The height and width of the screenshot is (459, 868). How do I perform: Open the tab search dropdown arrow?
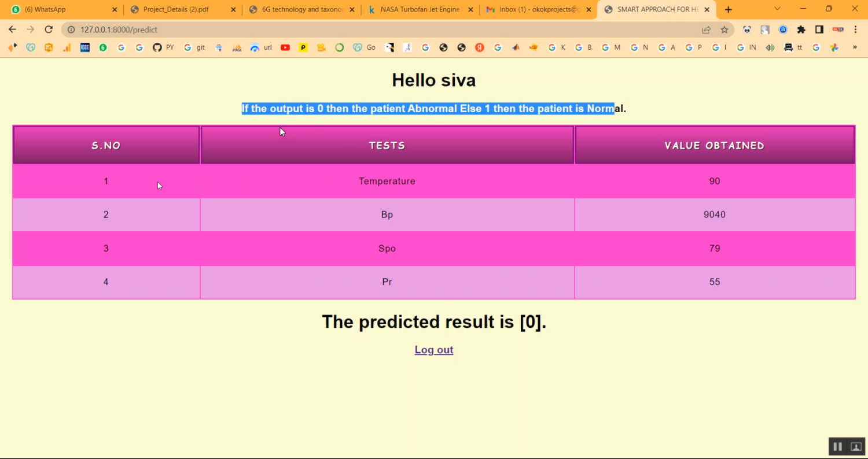point(777,9)
